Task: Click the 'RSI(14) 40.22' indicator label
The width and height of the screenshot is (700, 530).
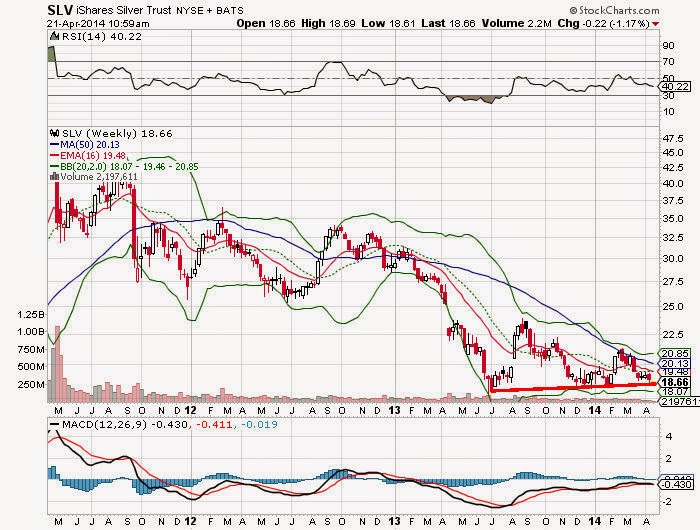Action: pos(101,37)
